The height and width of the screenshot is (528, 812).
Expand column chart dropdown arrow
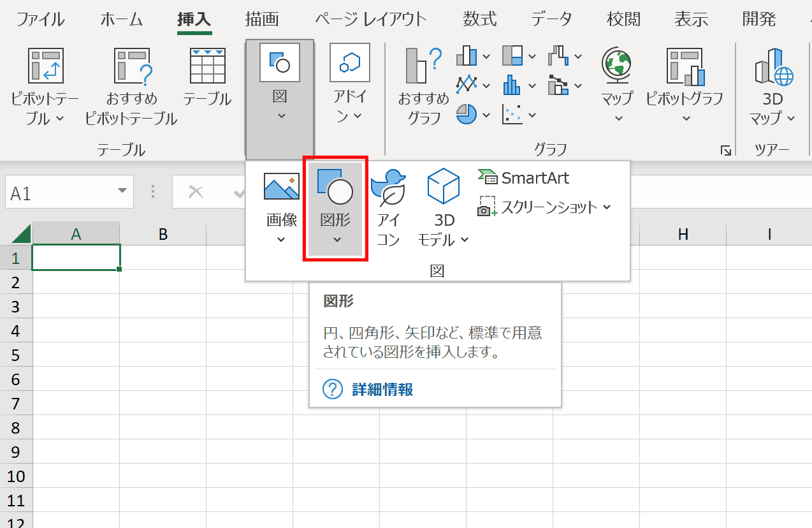[x=486, y=56]
